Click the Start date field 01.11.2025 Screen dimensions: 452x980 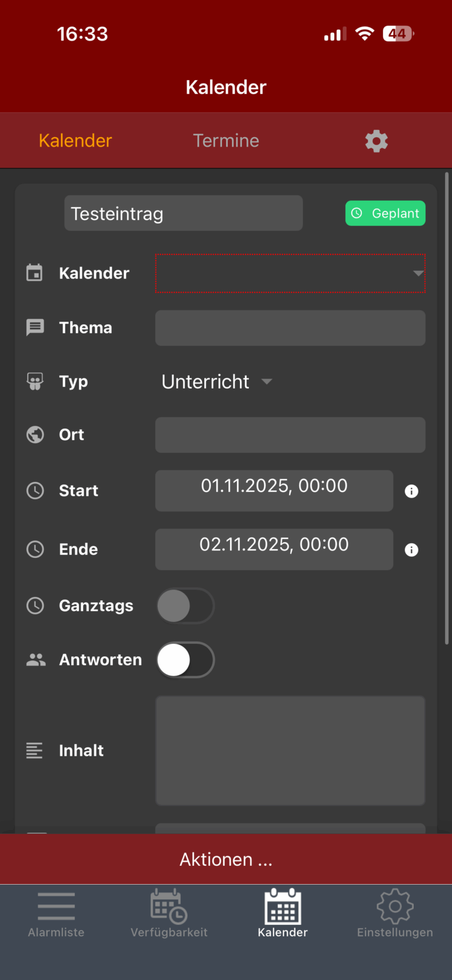274,490
